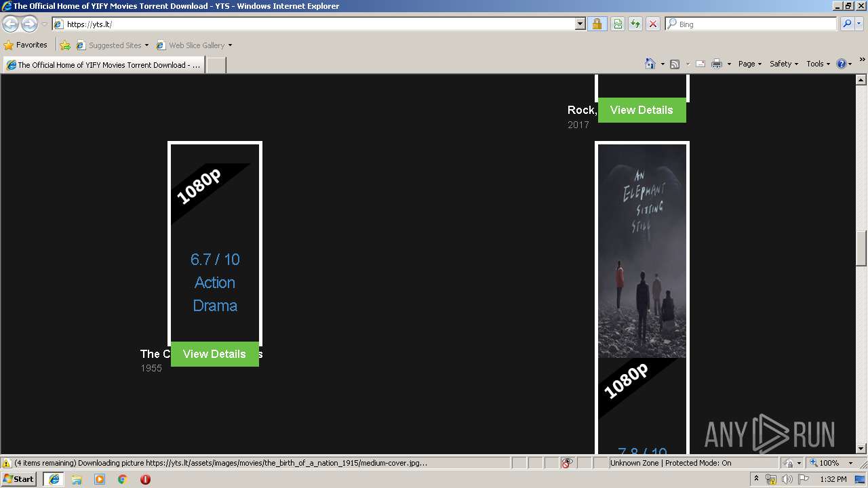Click the blue Help question icon

click(x=842, y=64)
